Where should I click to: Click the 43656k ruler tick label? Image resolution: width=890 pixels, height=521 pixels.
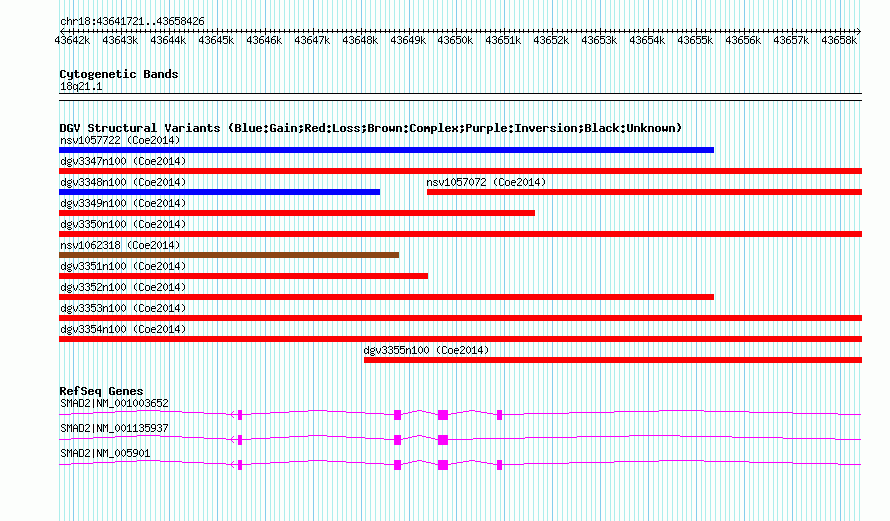coord(743,40)
